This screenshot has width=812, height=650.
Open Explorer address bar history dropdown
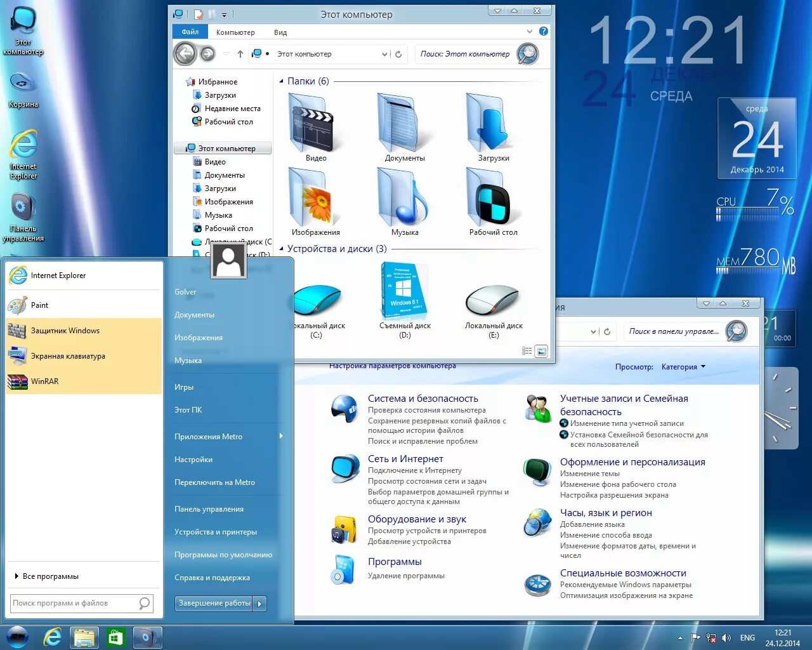pos(384,54)
